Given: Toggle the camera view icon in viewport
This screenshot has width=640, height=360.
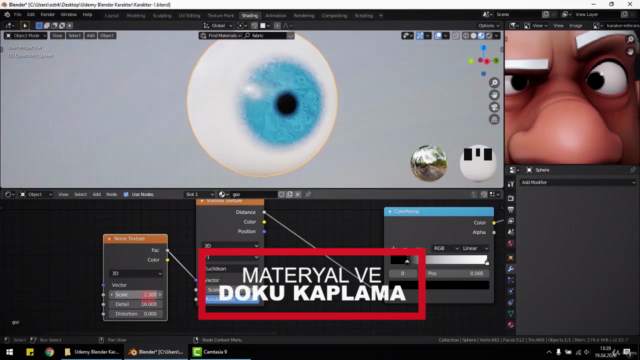Looking at the screenshot, I should (494, 107).
